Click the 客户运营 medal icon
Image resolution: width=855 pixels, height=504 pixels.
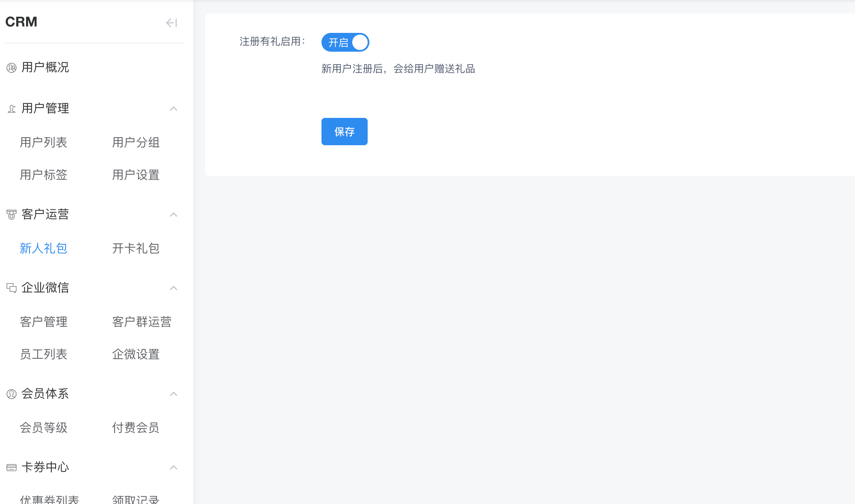12,214
